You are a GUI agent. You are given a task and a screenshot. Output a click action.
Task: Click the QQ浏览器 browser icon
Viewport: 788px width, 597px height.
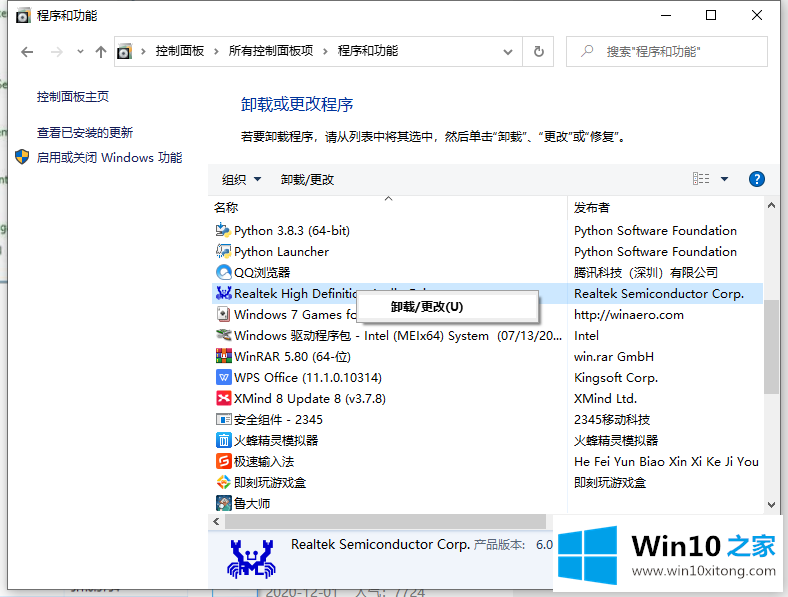tap(223, 272)
